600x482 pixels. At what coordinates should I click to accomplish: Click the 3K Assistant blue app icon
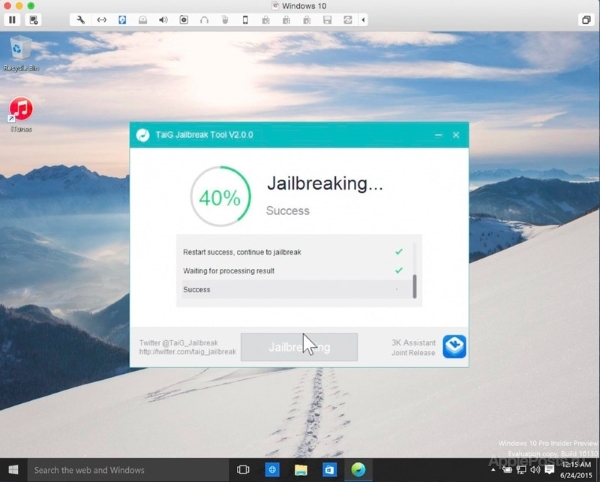454,347
